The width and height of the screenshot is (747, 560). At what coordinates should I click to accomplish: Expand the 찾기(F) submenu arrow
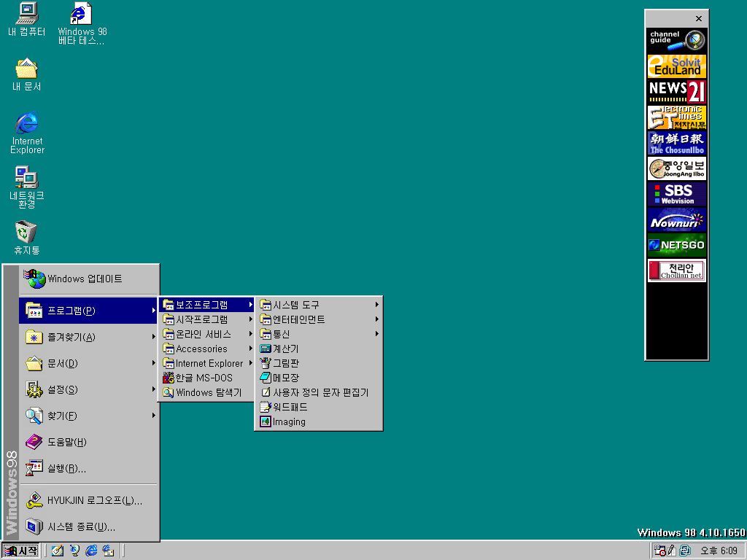pos(153,415)
